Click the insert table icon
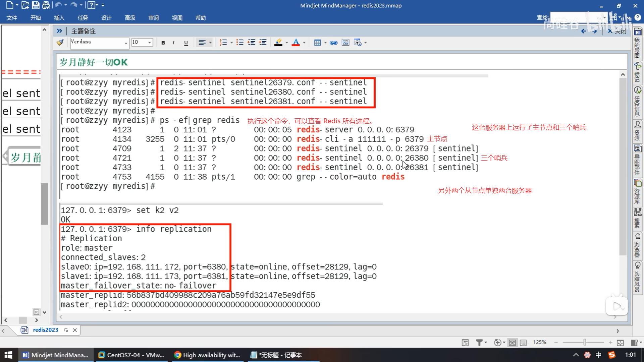644x362 pixels. 317,43
